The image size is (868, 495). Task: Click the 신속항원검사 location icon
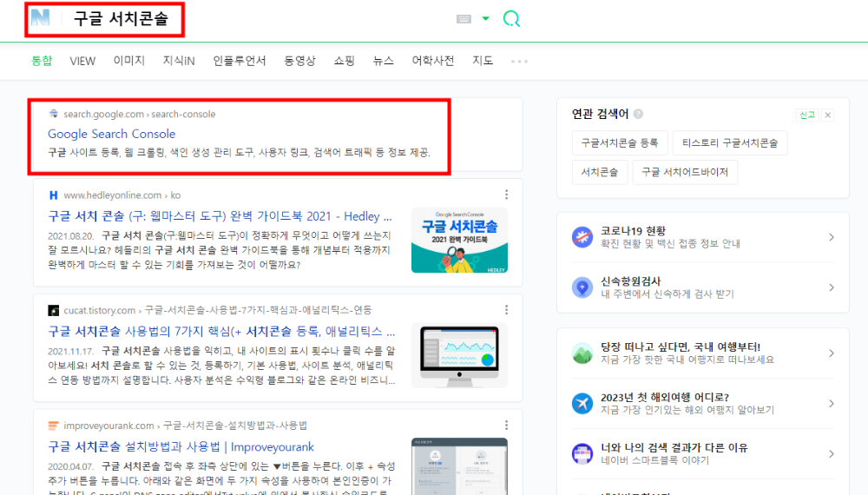582,287
